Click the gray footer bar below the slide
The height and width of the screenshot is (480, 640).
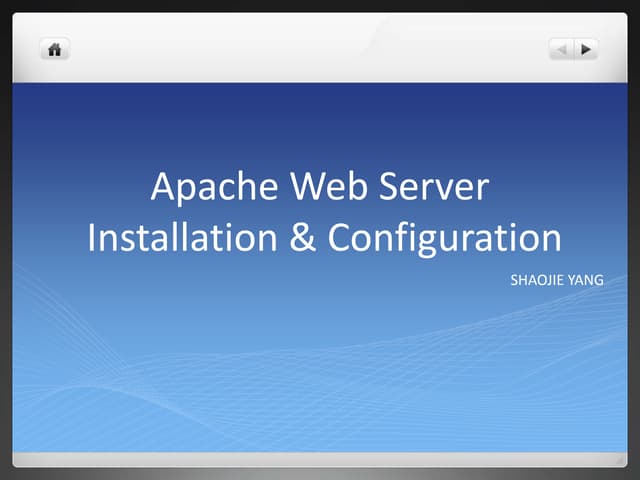pyautogui.click(x=320, y=460)
